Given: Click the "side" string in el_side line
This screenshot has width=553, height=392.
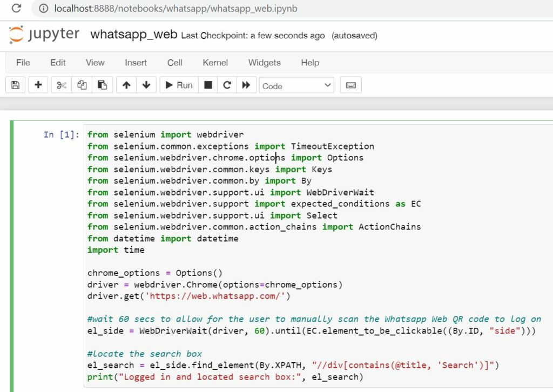Looking at the screenshot, I should click(x=505, y=330).
